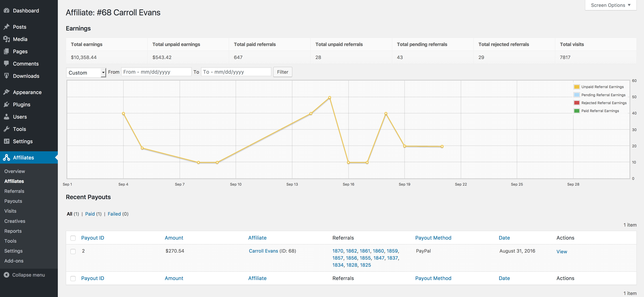This screenshot has height=297, width=644.
Task: Click the Collapse menu arrow icon
Action: click(x=7, y=275)
